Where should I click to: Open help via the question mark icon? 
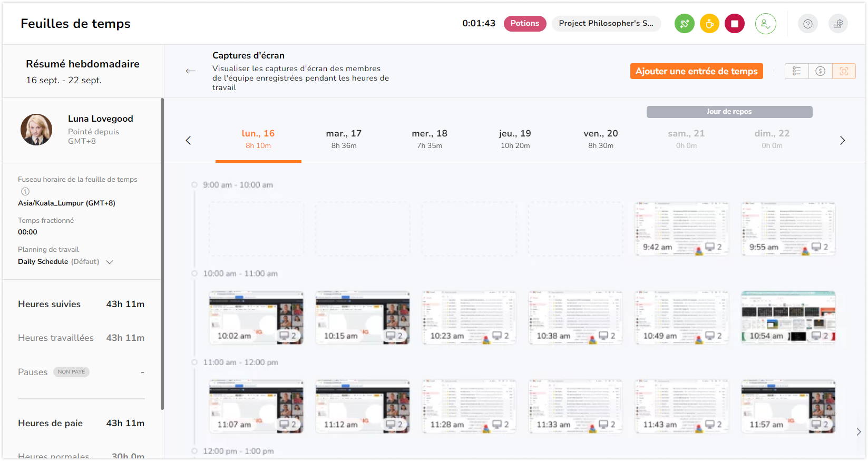(807, 24)
